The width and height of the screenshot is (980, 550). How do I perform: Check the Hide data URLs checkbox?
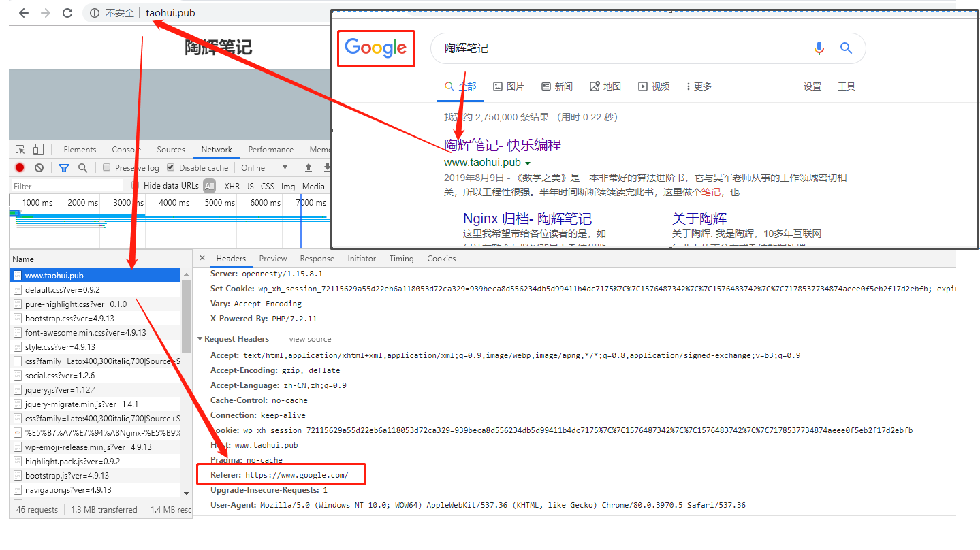point(136,185)
